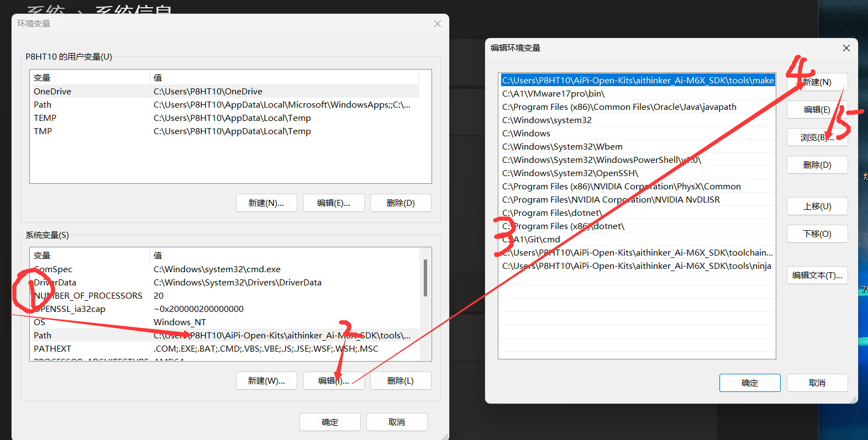Select C:\Windows path entry
Screen dimensions: 868x440
coord(637,133)
